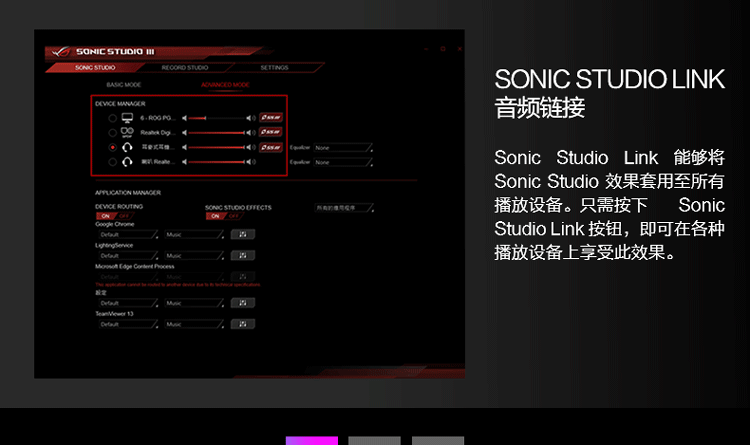Click the 6 - ROG PG volume slider
The width and height of the screenshot is (750, 445).
(x=217, y=118)
